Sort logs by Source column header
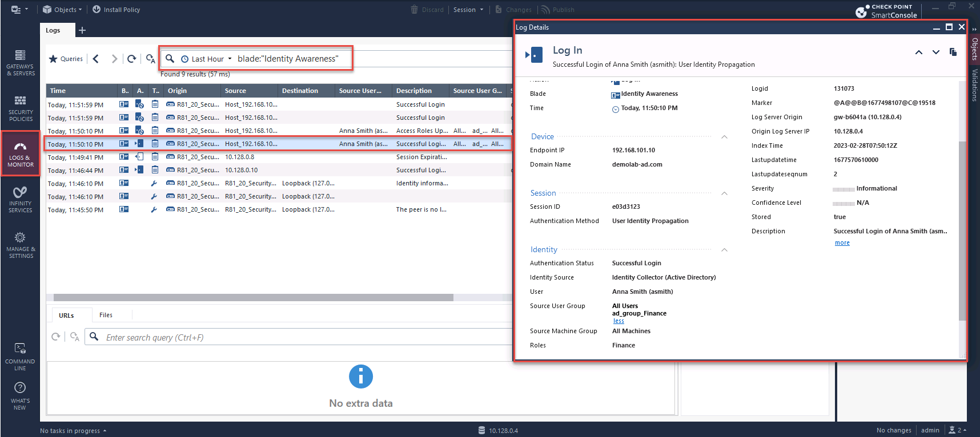 249,91
